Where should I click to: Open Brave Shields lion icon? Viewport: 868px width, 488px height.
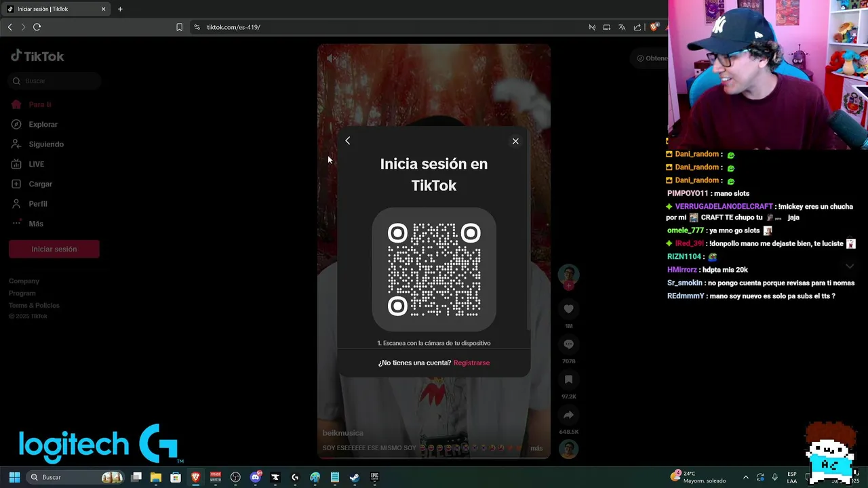[654, 27]
